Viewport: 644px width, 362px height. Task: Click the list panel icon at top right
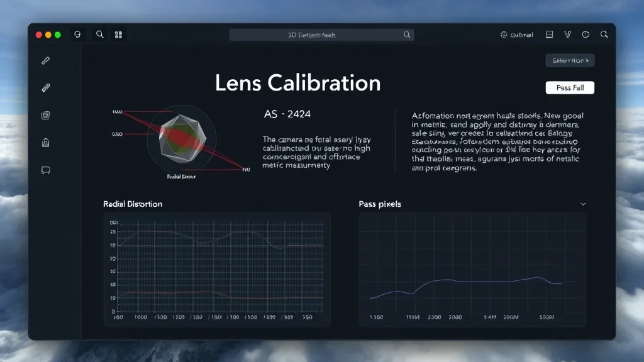coord(549,35)
